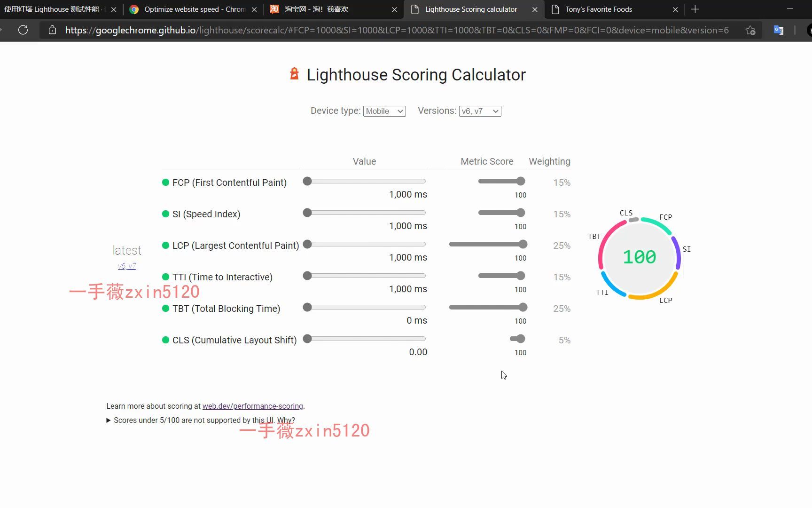Click the v6, v7 link under latest
This screenshot has width=812, height=508.
pyautogui.click(x=127, y=266)
